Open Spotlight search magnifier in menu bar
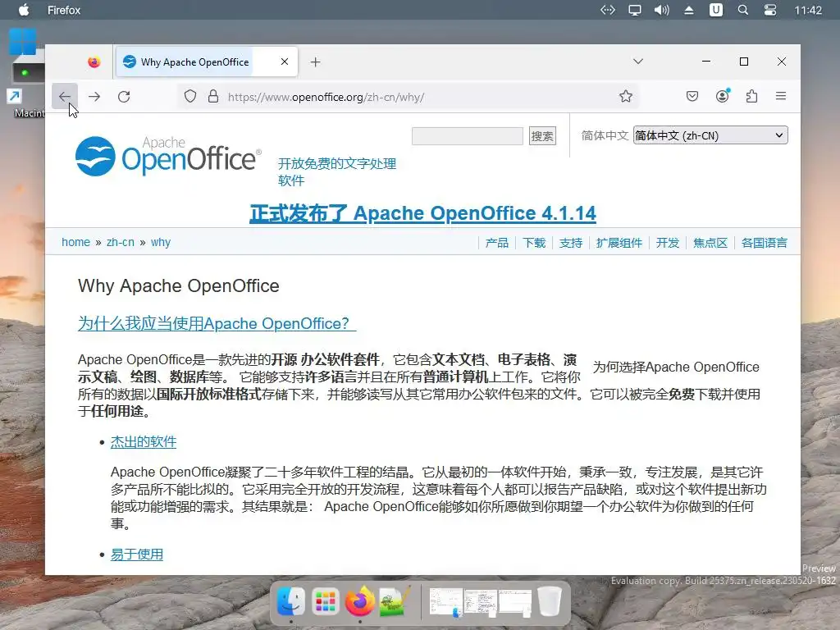840x630 pixels. pyautogui.click(x=743, y=10)
